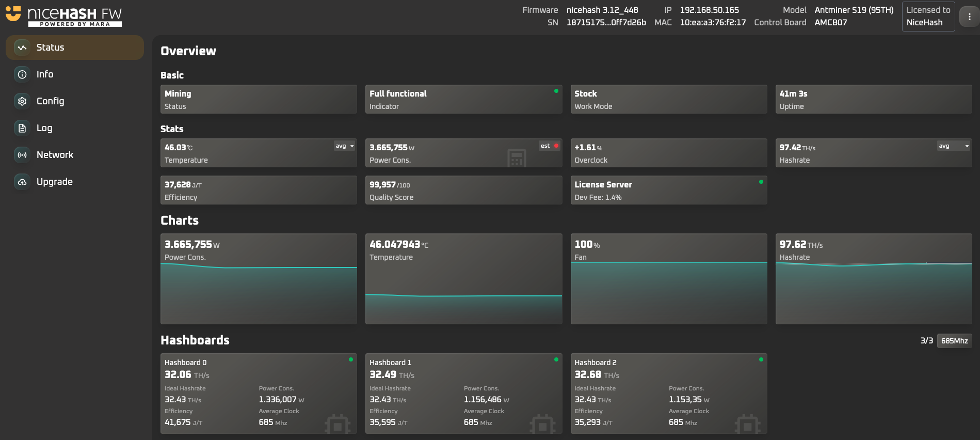The width and height of the screenshot is (980, 440).
Task: Click the Hashrate chart graph
Action: coord(873,292)
